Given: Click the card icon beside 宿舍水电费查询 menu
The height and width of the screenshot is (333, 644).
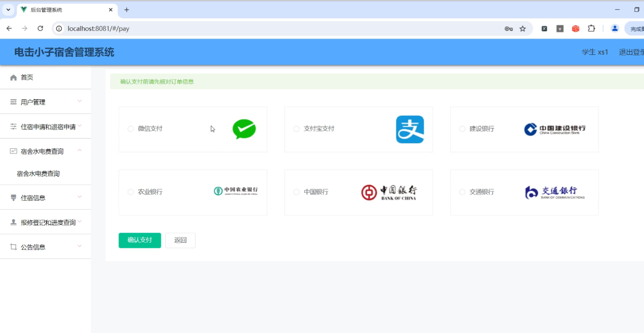Looking at the screenshot, I should point(14,151).
